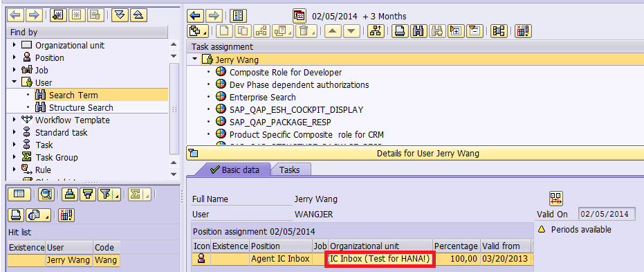
Task: Click the Valid On date field
Action: click(606, 214)
